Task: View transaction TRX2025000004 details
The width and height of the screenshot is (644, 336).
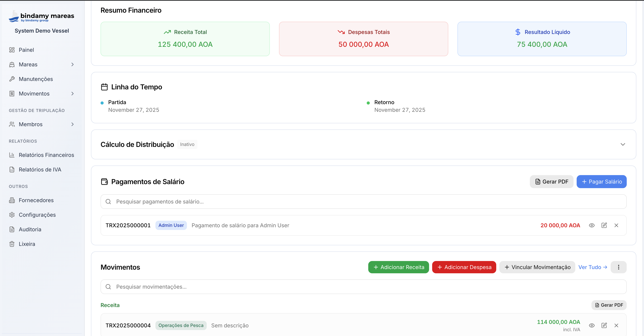Action: (592, 325)
